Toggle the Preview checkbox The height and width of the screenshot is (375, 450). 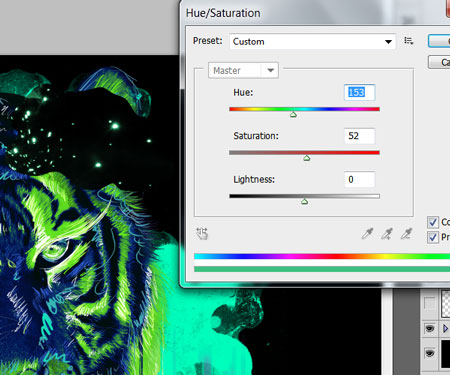click(x=433, y=237)
